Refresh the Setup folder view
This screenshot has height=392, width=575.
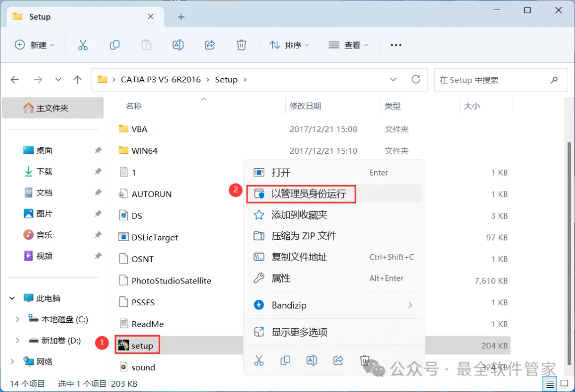(x=416, y=79)
